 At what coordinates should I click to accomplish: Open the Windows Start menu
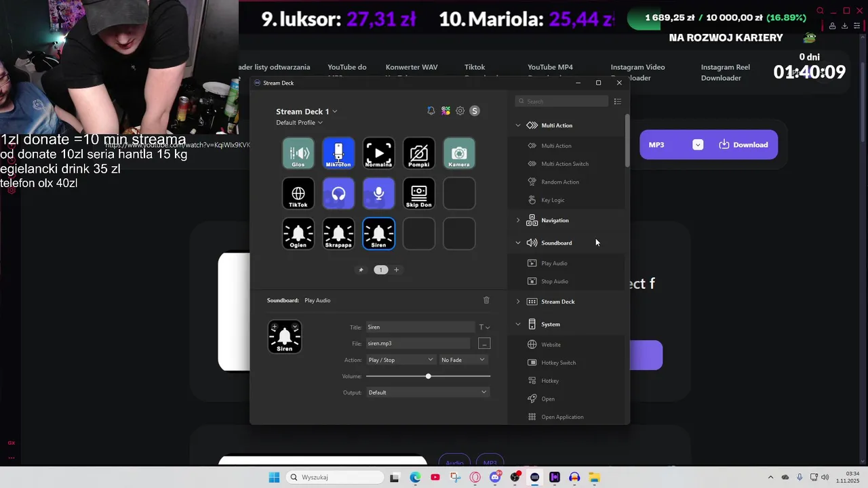click(x=274, y=477)
